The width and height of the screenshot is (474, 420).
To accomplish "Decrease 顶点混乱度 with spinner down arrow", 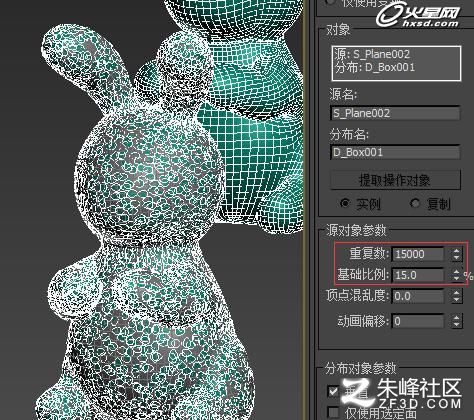I will coord(456,299).
